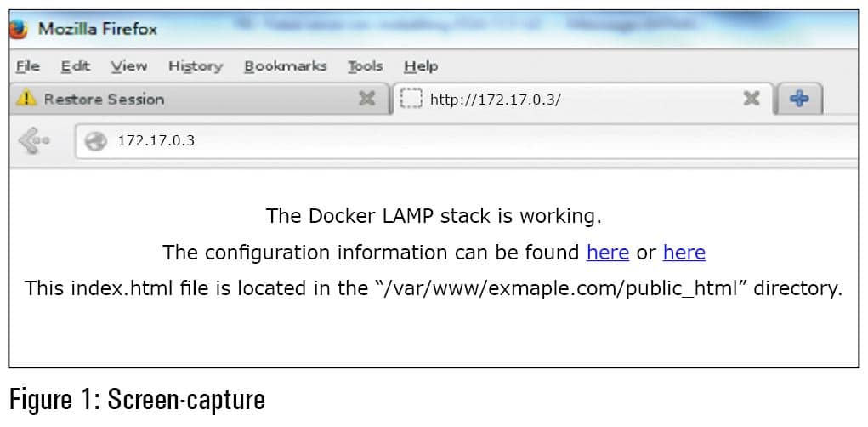Switch to the Restore Session tab
The height and width of the screenshot is (427, 868).
tap(170, 99)
